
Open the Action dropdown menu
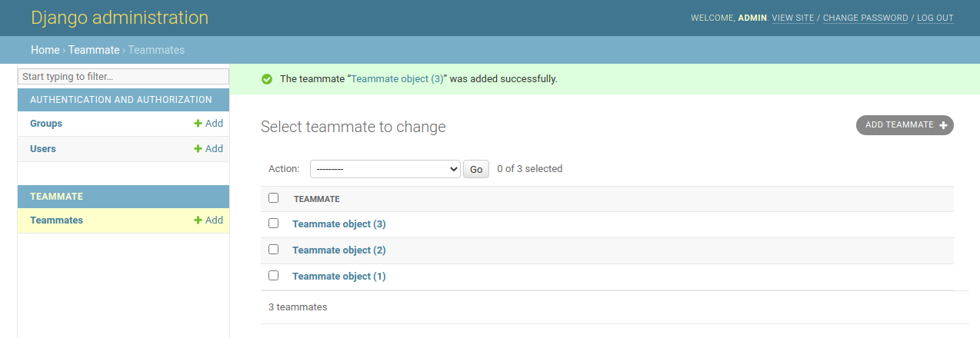point(385,169)
